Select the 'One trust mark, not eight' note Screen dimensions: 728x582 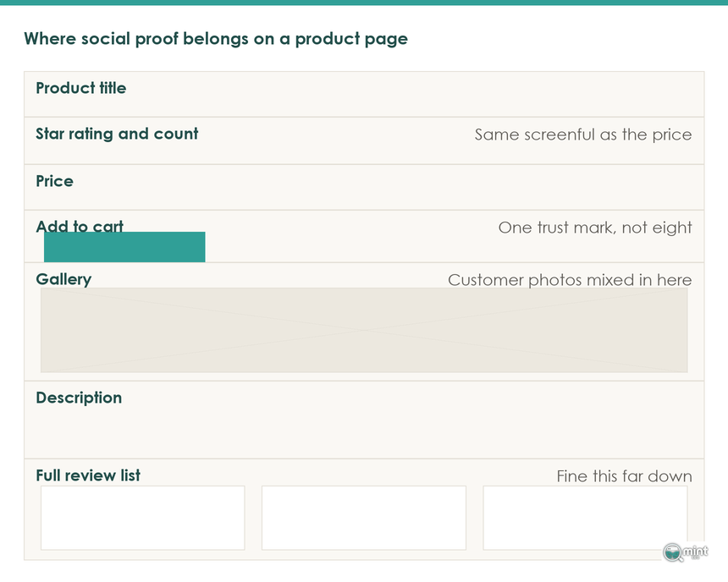595,228
